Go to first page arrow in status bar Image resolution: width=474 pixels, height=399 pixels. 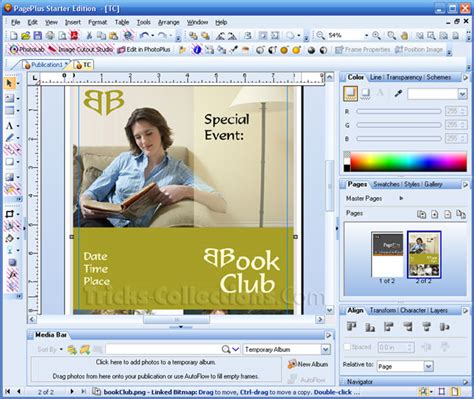tap(8, 391)
